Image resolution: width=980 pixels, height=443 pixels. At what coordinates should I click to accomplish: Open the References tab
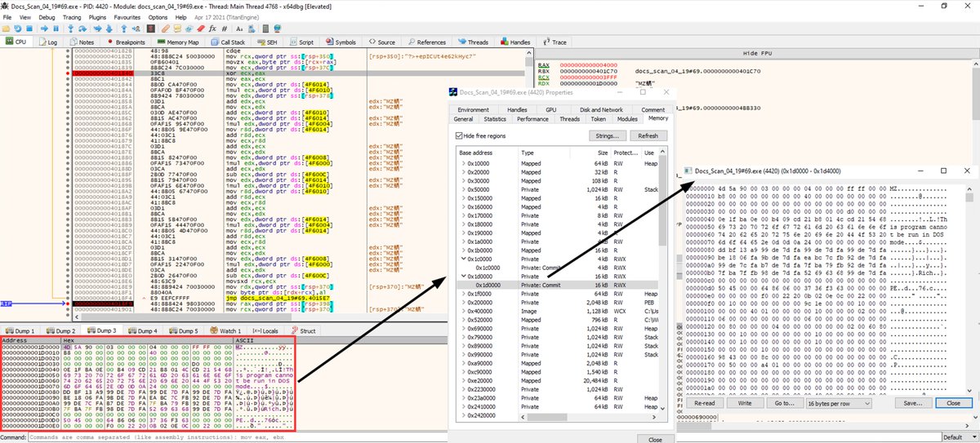[426, 42]
